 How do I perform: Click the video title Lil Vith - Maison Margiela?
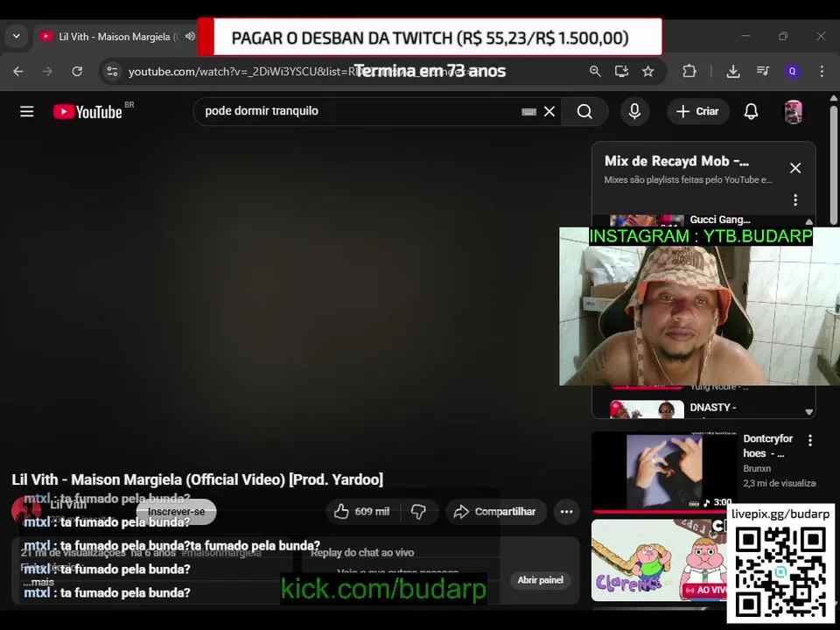pyautogui.click(x=198, y=479)
